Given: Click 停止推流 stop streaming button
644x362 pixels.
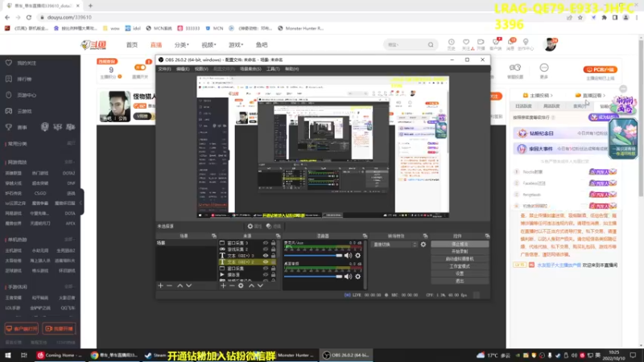Looking at the screenshot, I should click(x=460, y=245).
